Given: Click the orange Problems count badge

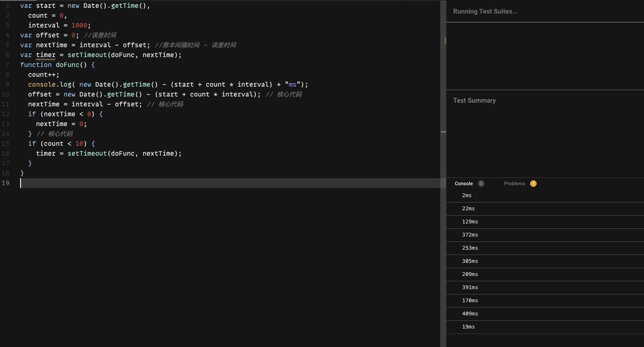Looking at the screenshot, I should [533, 184].
